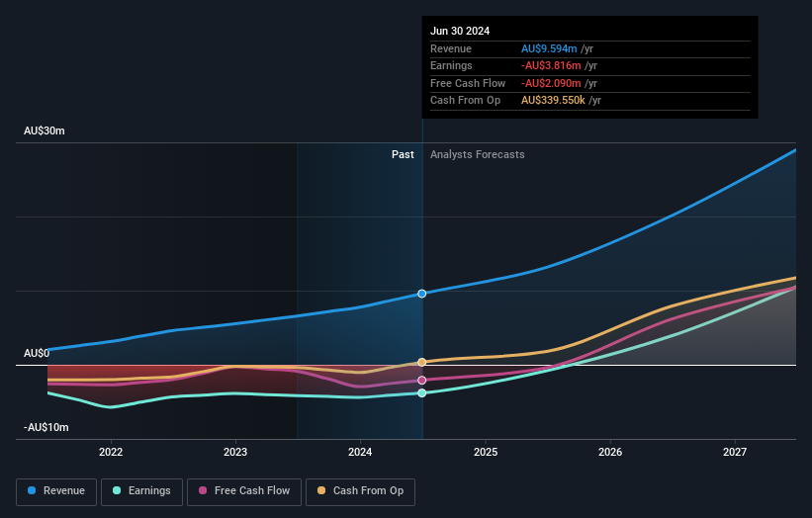Click the AU$9.594m revenue value
This screenshot has width=812, height=518.
[549, 48]
